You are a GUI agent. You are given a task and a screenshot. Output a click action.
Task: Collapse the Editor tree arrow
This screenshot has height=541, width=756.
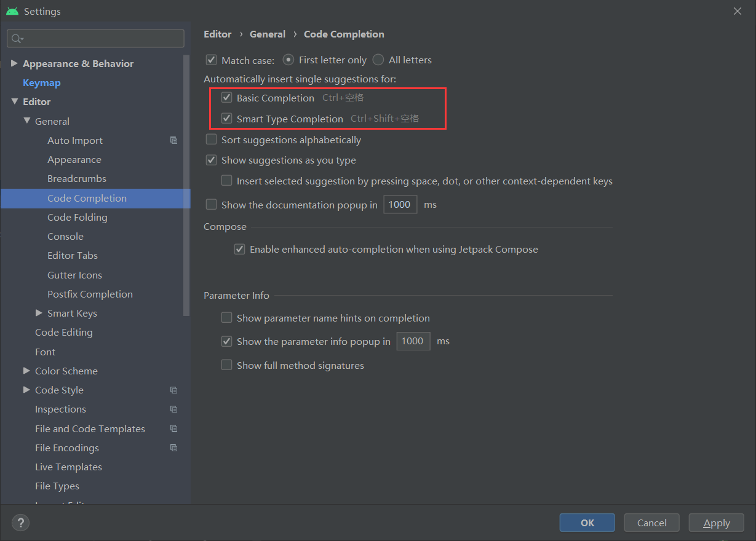pos(14,101)
